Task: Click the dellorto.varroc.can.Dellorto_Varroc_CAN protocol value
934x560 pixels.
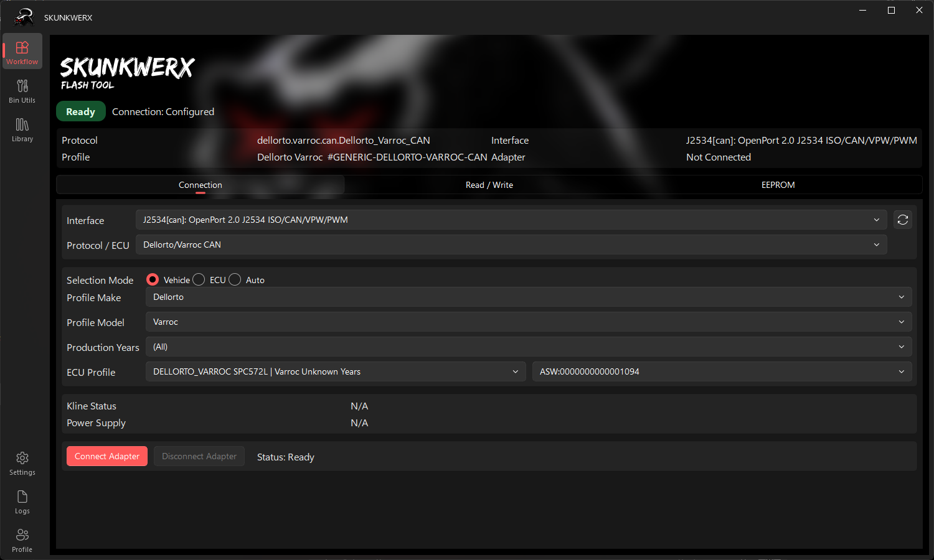Action: tap(344, 140)
